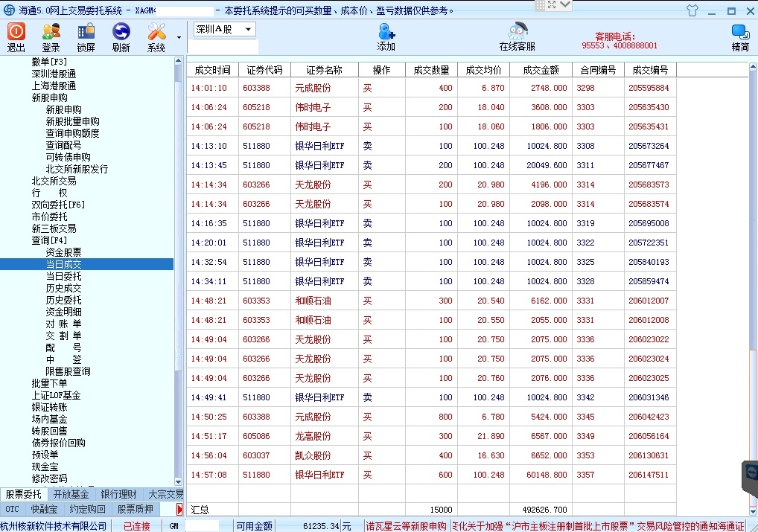Viewport: 758px width, 532px height.
Task: Click the red arrow to show more bottom tabs
Action: [x=179, y=510]
